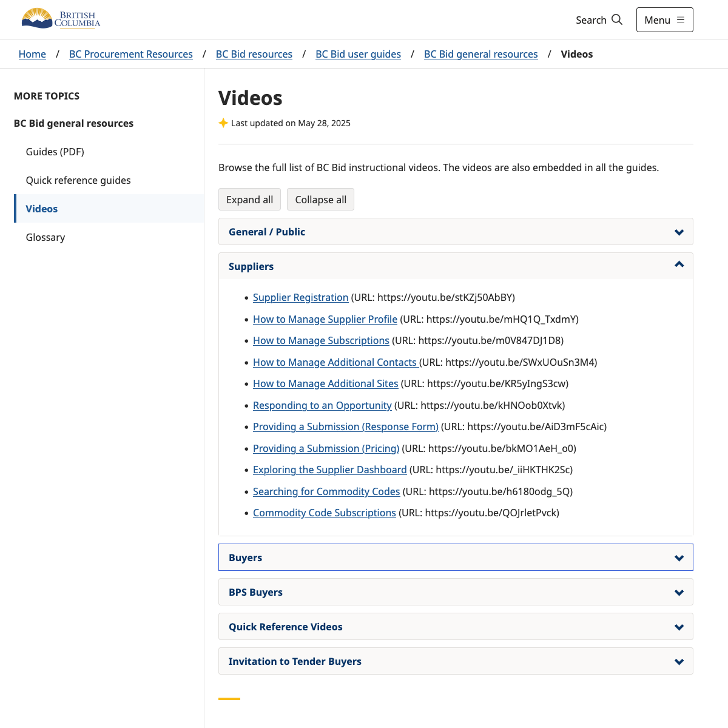Open BC Bid user guides breadcrumb

tap(358, 54)
